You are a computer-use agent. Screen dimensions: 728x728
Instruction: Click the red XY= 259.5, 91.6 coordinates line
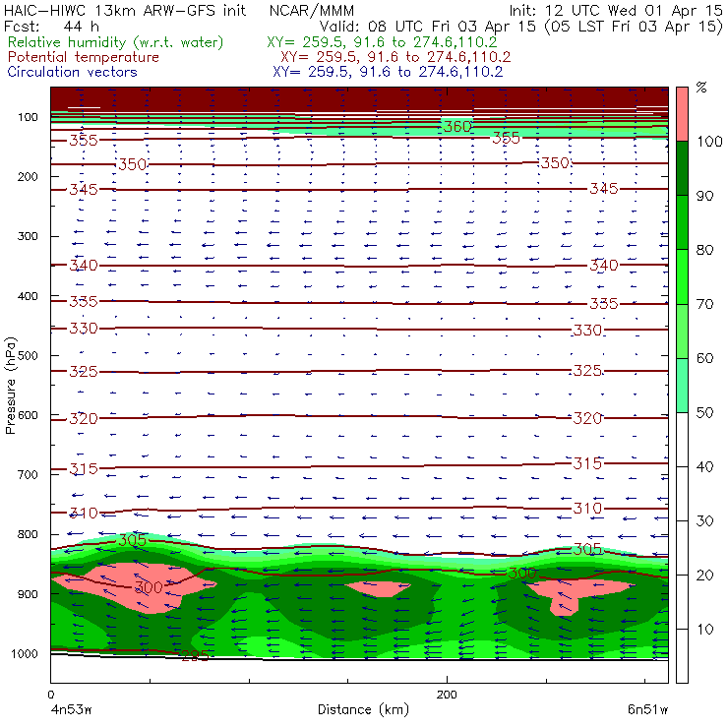(395, 57)
